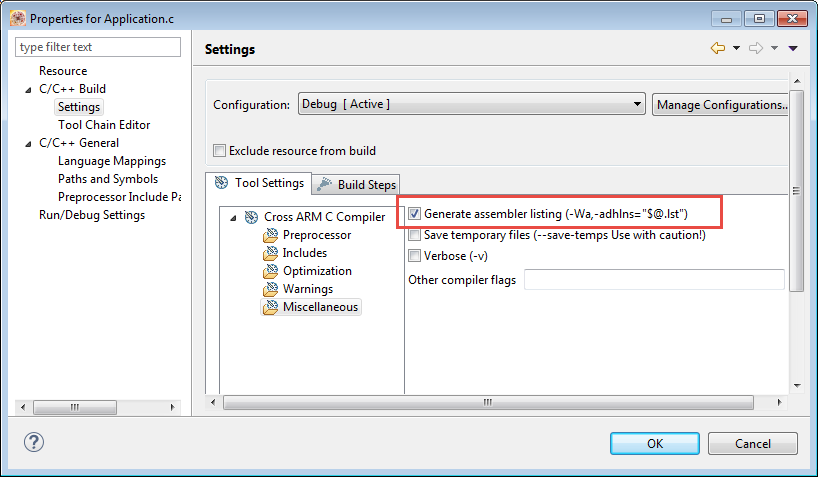Enable Save temporary files checkbox
This screenshot has width=818, height=477.
[415, 235]
